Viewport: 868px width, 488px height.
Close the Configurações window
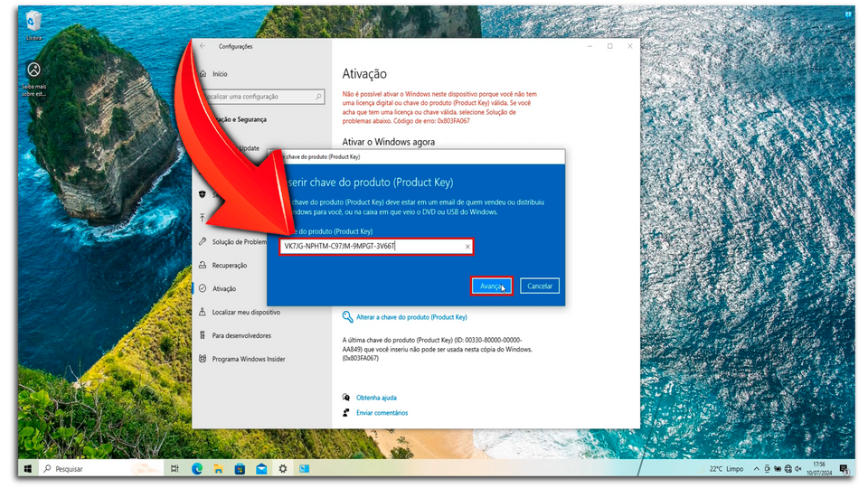pyautogui.click(x=630, y=46)
